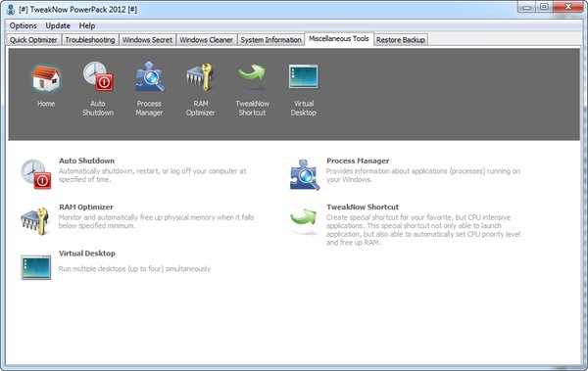Switch to the Windows Cleaner tab

206,40
